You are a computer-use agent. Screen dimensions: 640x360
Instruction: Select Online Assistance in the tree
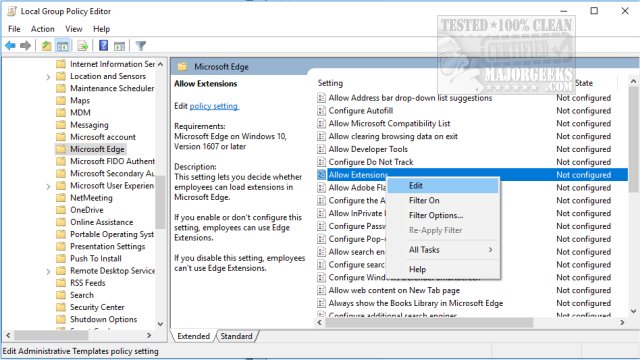coord(101,222)
